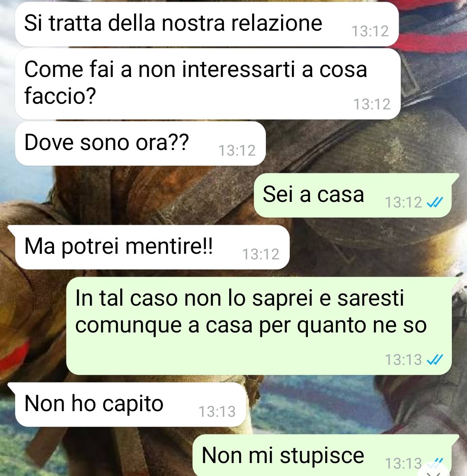The width and height of the screenshot is (467, 476).
Task: Click read-receipt double check on 'Sei a casa'
Action: (435, 202)
